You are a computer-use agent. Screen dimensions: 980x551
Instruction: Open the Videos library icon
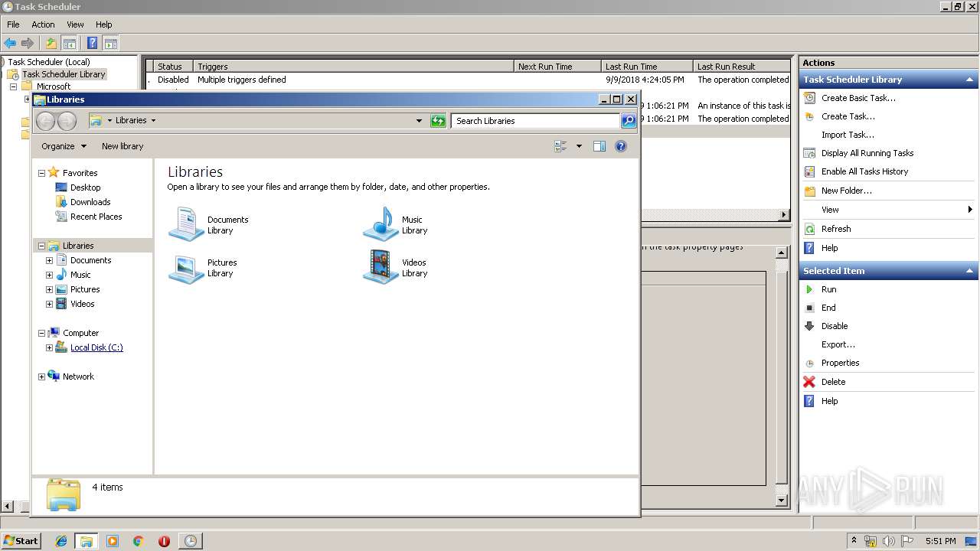tap(381, 267)
